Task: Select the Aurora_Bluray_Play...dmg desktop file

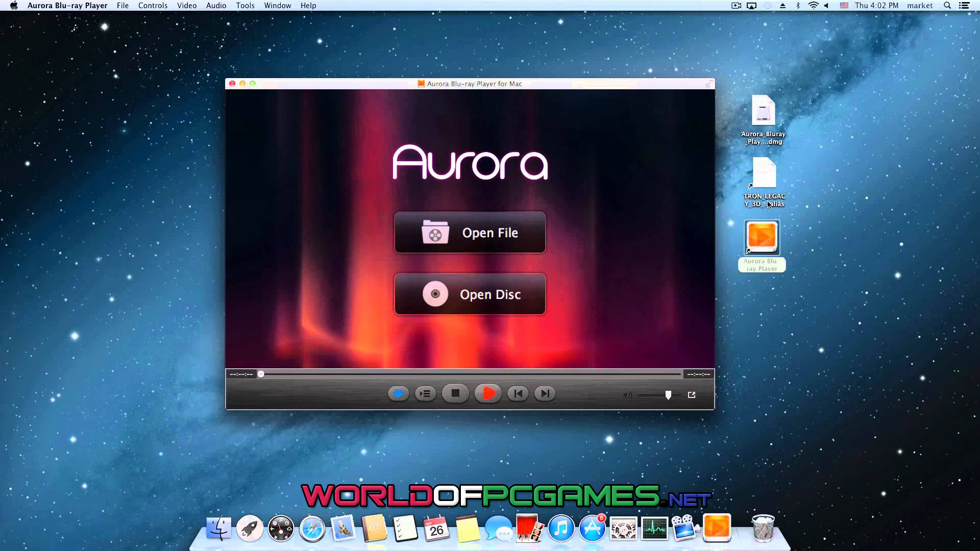Action: click(763, 120)
